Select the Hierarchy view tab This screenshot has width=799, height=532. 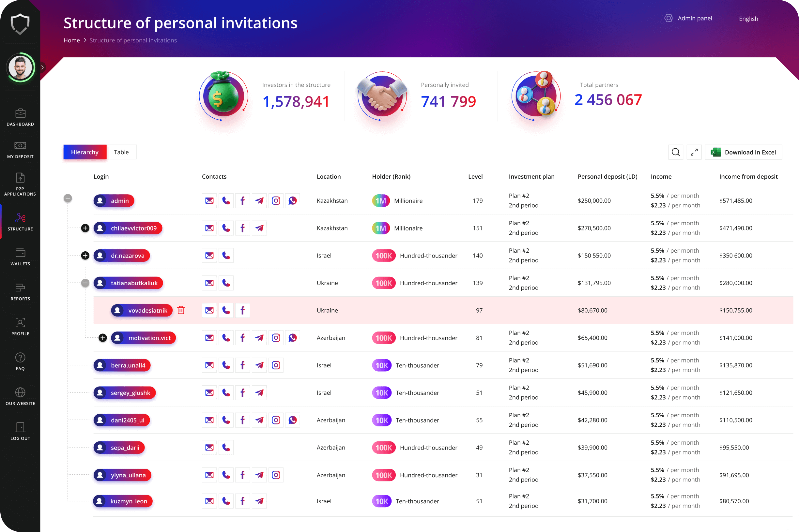85,152
